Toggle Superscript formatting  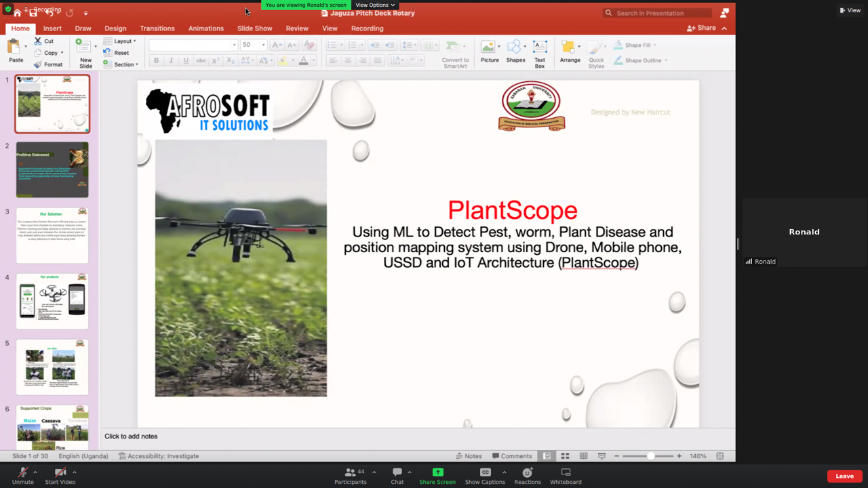[216, 60]
